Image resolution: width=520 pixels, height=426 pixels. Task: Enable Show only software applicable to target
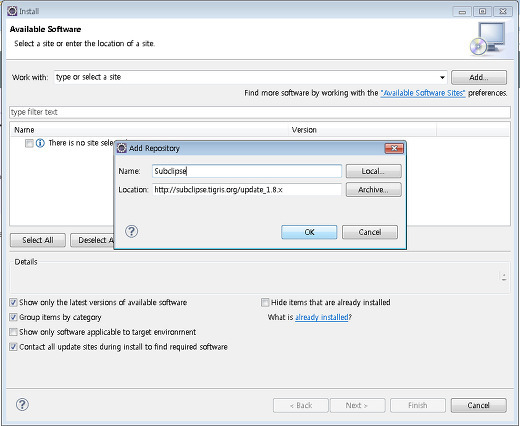13,332
